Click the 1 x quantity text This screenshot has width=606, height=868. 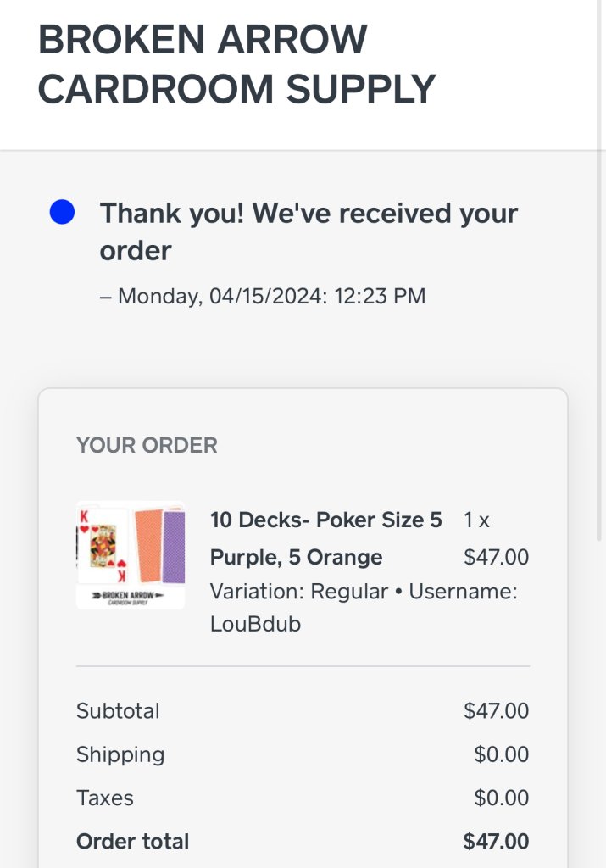pyautogui.click(x=476, y=520)
